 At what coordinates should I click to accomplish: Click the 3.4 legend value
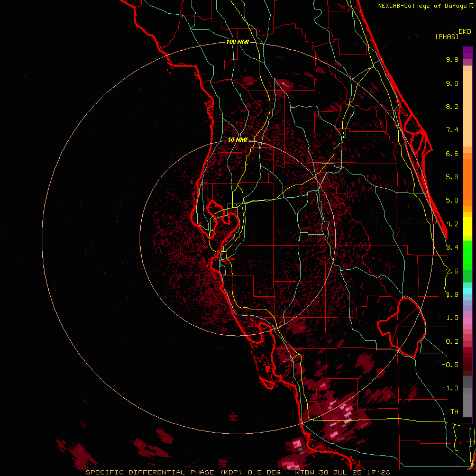tap(452, 248)
